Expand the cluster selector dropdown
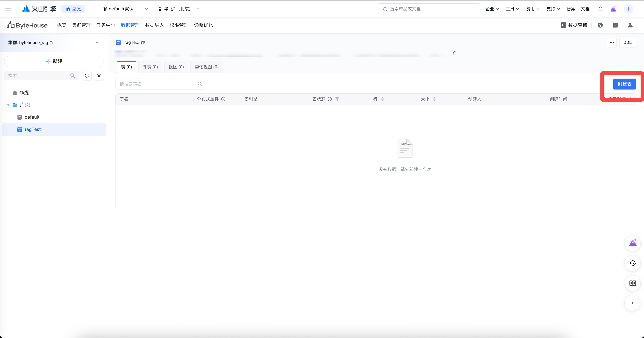Image resolution: width=644 pixels, height=338 pixels. (97, 43)
